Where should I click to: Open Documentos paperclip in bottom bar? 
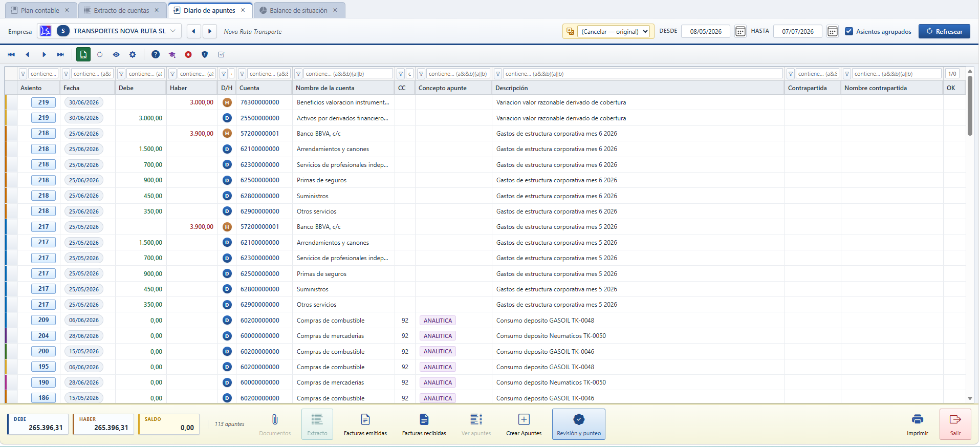point(275,424)
